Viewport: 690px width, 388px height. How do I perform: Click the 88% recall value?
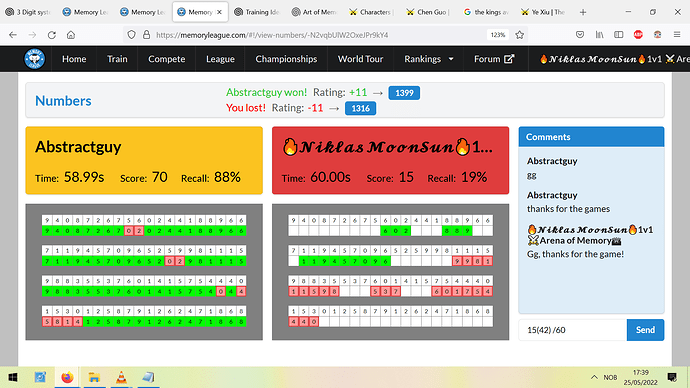click(228, 177)
